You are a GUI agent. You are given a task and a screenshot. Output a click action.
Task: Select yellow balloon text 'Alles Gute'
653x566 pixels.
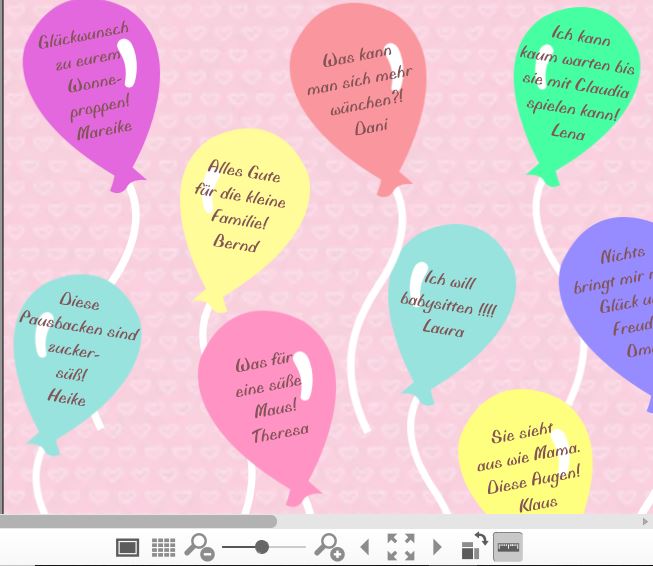coord(244,171)
